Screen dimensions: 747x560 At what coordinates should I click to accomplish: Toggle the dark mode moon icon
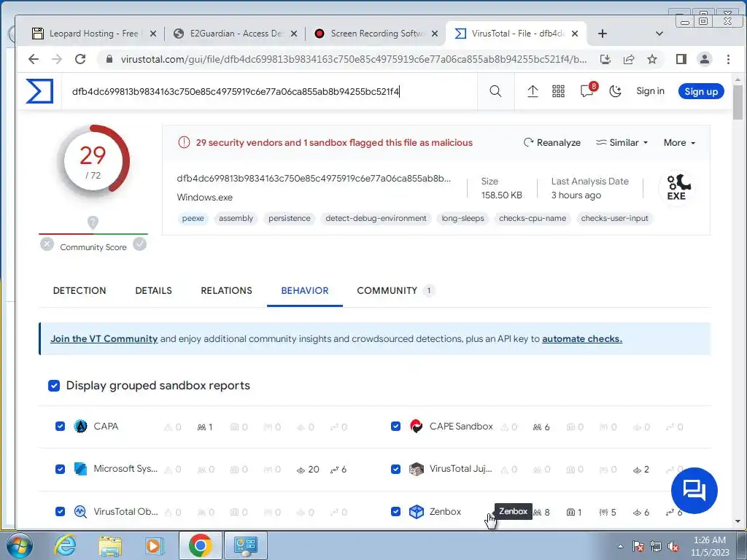[x=615, y=91]
